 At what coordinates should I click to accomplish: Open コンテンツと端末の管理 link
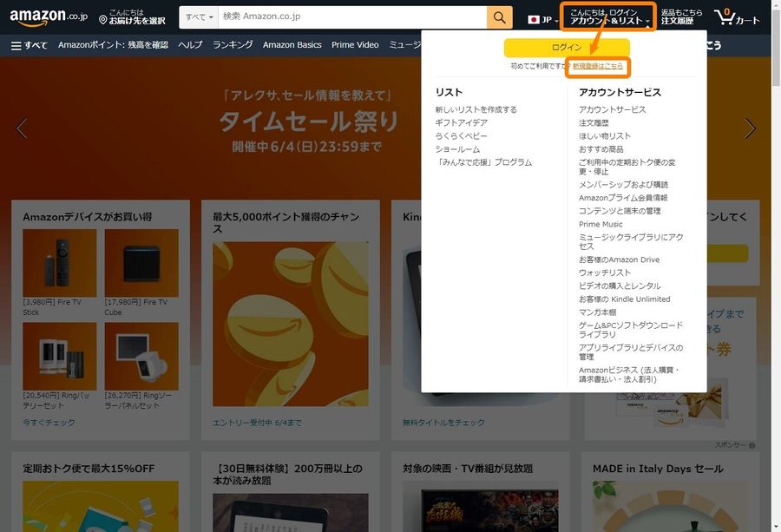coord(620,211)
